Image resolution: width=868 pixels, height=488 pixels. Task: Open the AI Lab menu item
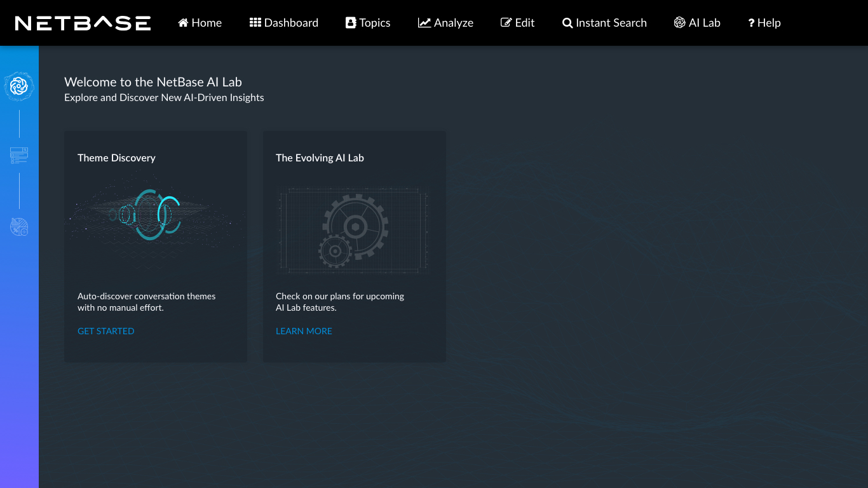click(697, 23)
